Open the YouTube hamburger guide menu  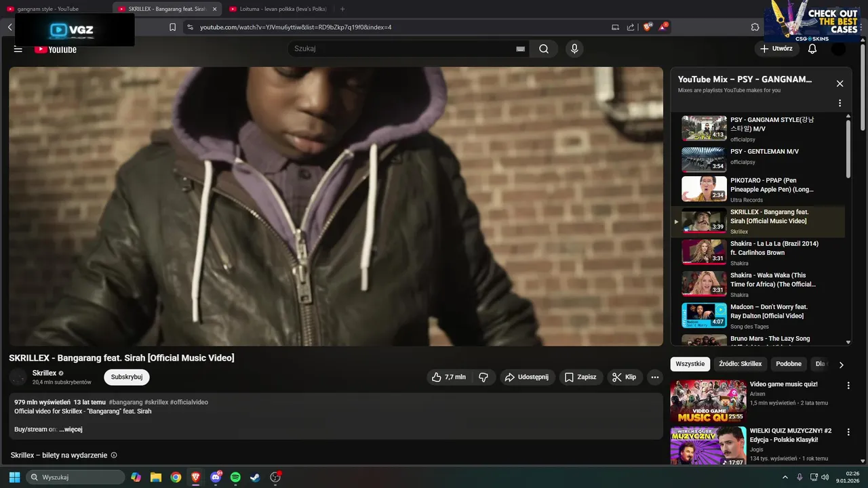[18, 49]
